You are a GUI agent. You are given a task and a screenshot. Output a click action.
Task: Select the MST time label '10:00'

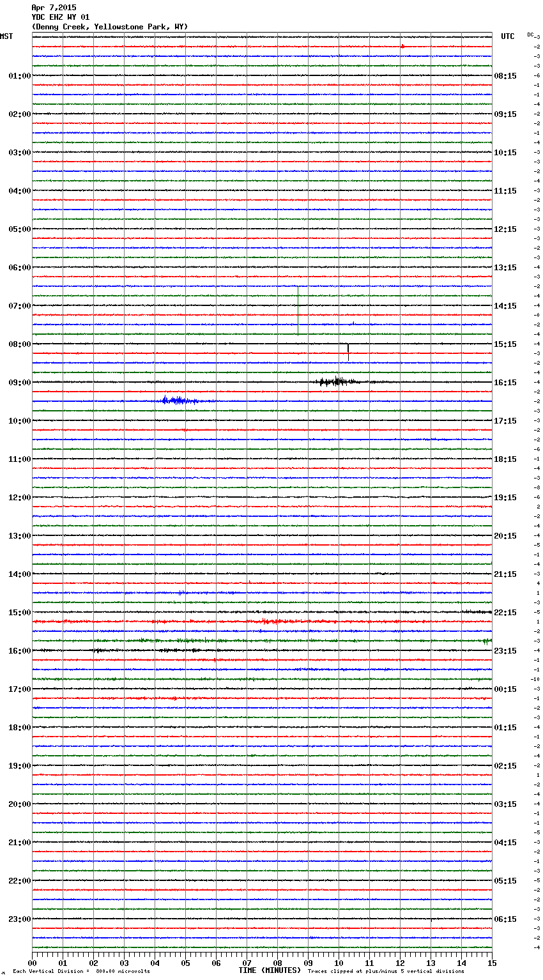tap(20, 421)
